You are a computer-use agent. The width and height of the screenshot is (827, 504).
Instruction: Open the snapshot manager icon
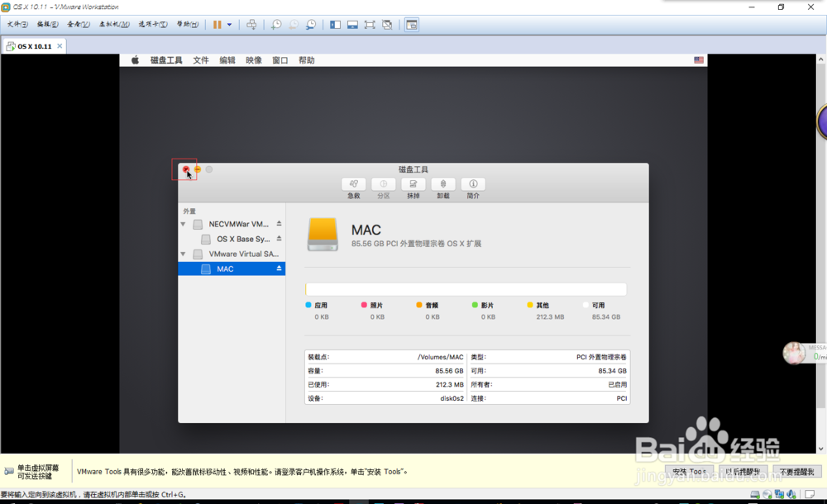(311, 25)
